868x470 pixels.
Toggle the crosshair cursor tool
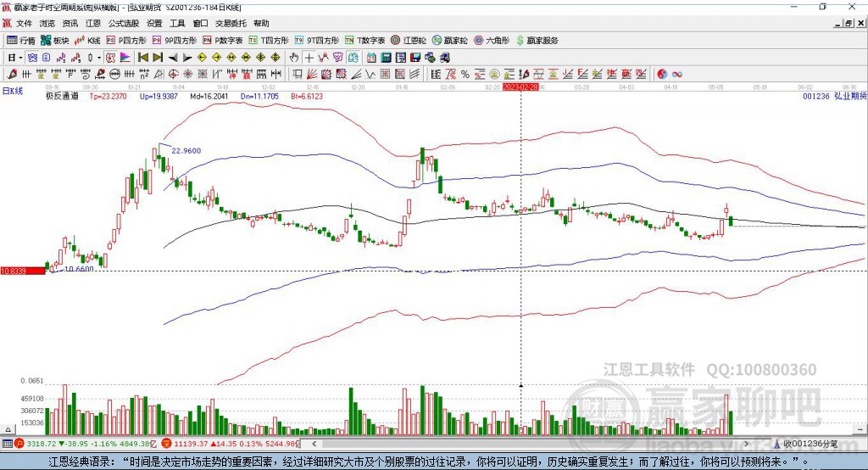tap(309, 58)
